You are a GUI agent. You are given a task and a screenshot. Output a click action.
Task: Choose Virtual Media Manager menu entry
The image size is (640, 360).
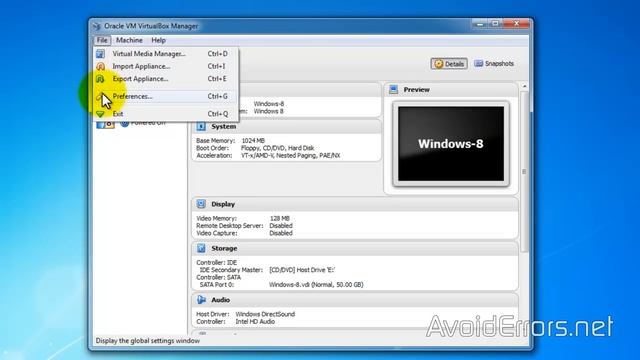tap(165, 53)
